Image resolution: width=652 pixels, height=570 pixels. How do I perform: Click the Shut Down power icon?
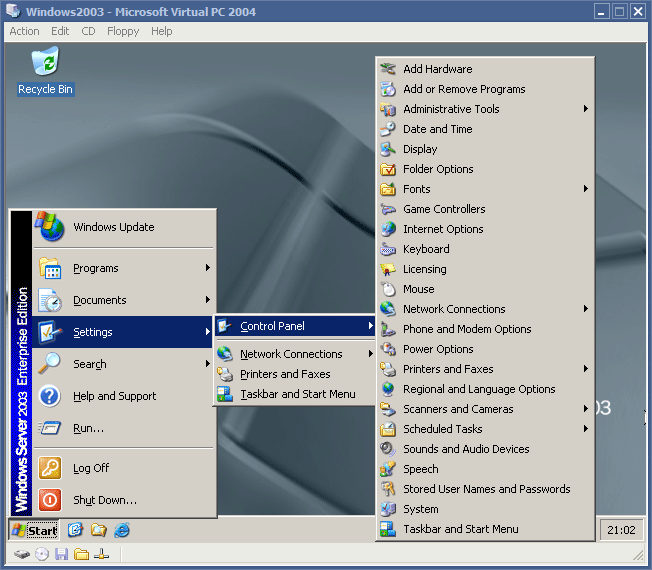click(x=49, y=500)
